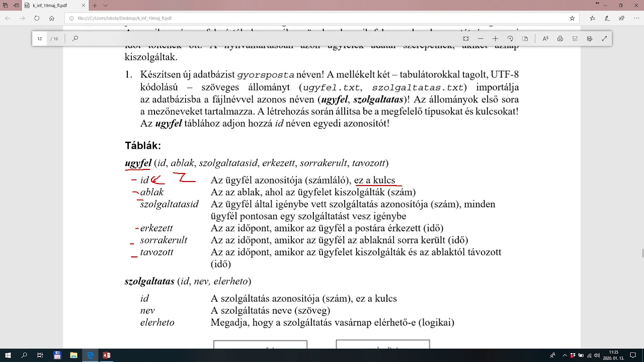Open network status in tray
The width and height of the screenshot is (644, 362).
[589, 355]
